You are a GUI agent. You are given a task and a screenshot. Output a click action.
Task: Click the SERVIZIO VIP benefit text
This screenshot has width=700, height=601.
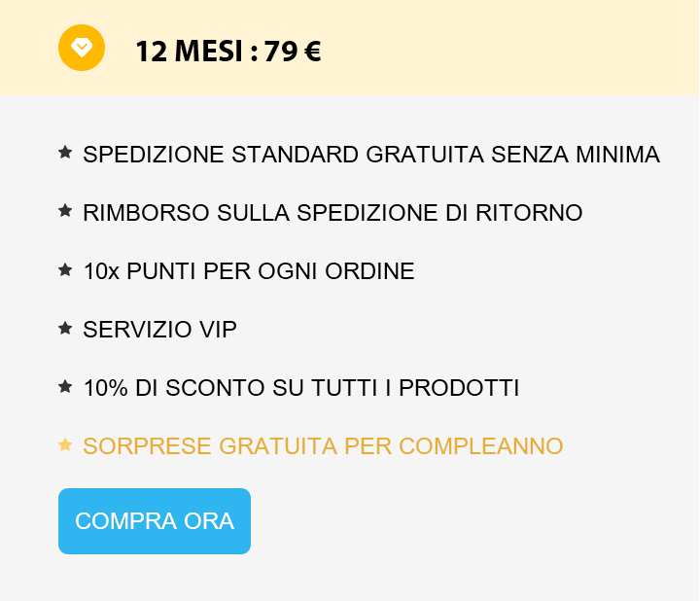point(159,330)
